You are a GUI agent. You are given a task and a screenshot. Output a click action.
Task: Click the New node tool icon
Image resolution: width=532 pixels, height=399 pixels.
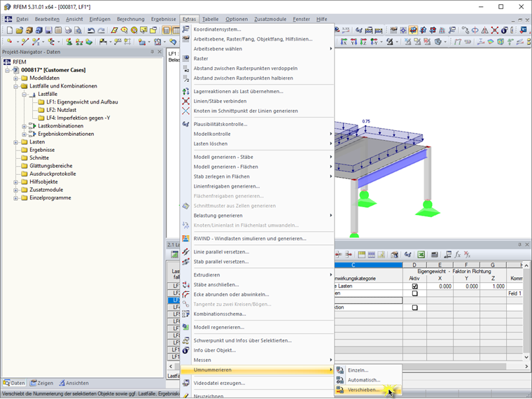10,42
